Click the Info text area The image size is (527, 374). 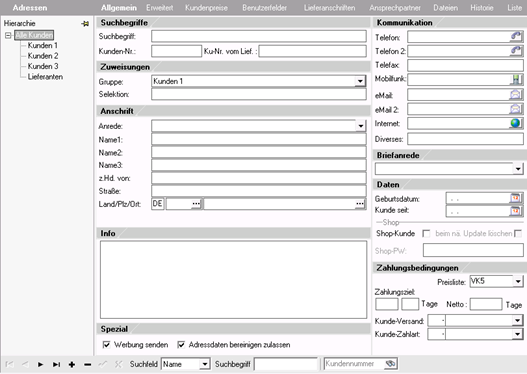click(233, 280)
